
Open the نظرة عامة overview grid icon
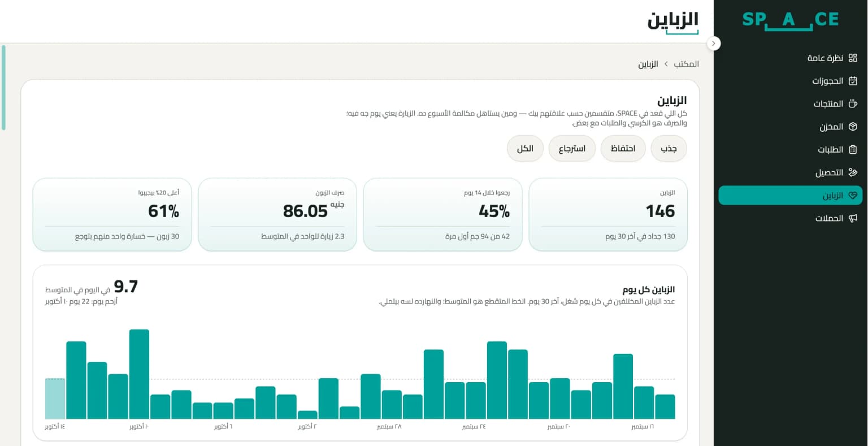(853, 58)
